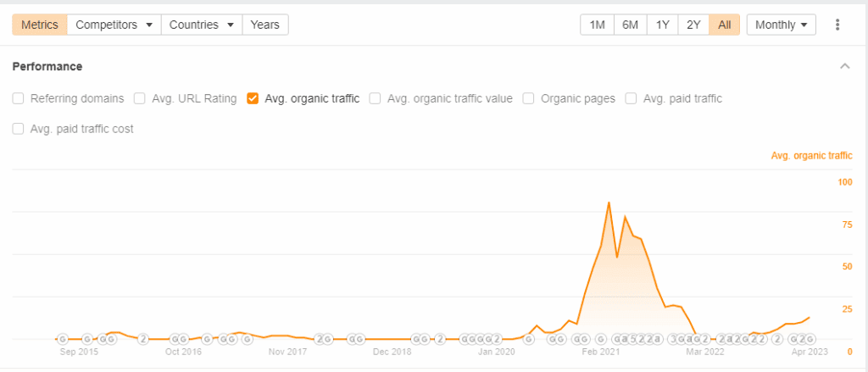Image resolution: width=868 pixels, height=372 pixels.
Task: Turn on Avg. paid traffic checkbox
Action: pos(631,99)
